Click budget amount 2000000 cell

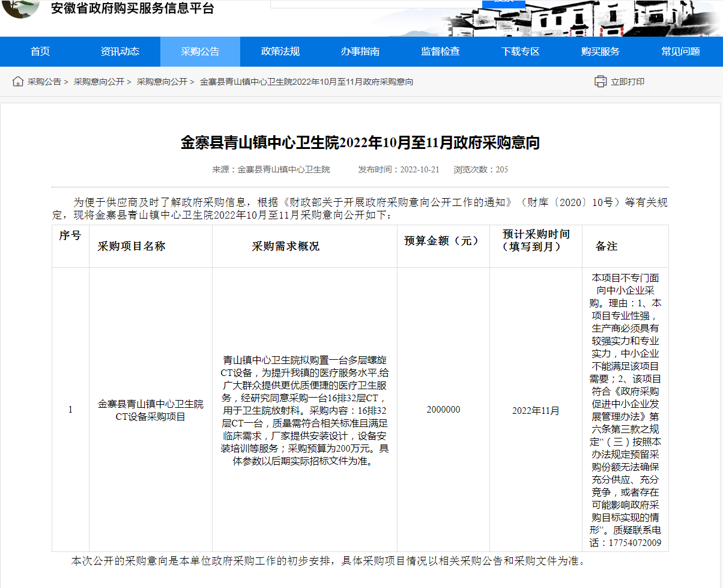coord(443,410)
